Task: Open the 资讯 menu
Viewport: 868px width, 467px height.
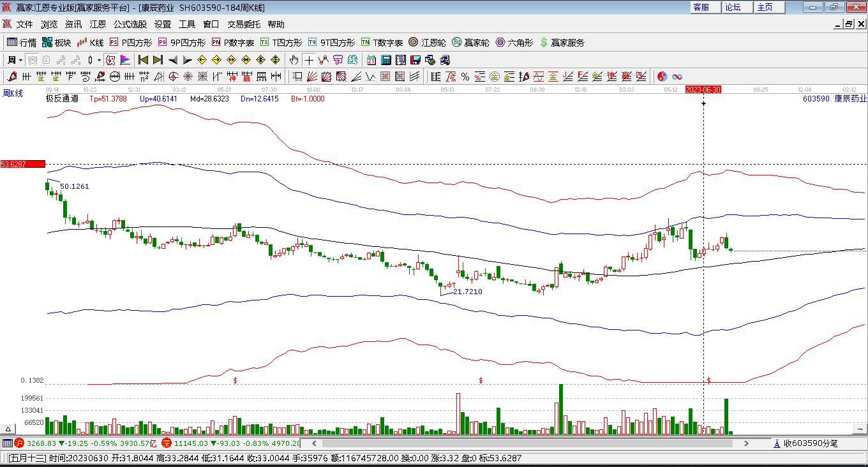Action: tap(73, 24)
